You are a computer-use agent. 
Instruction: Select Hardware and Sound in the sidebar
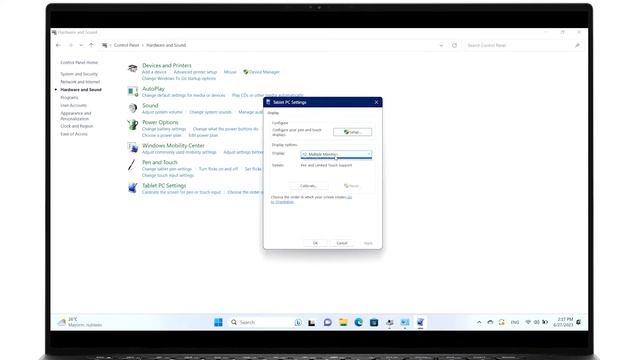[81, 89]
